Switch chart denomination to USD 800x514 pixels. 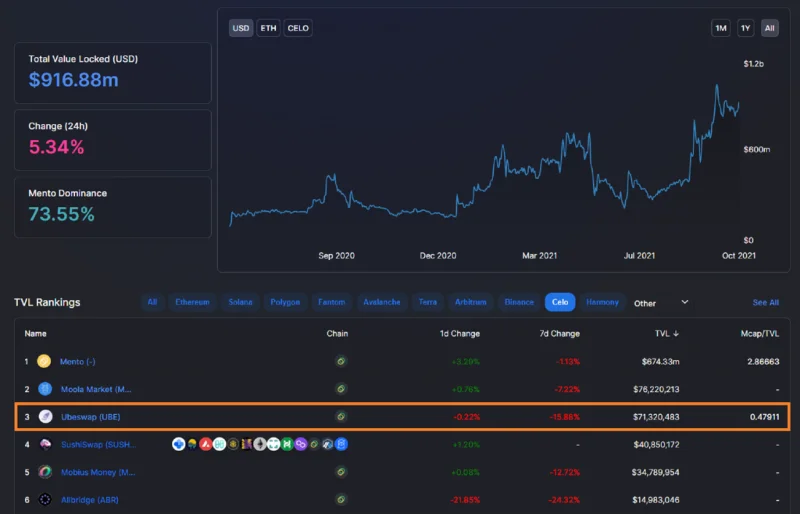241,28
